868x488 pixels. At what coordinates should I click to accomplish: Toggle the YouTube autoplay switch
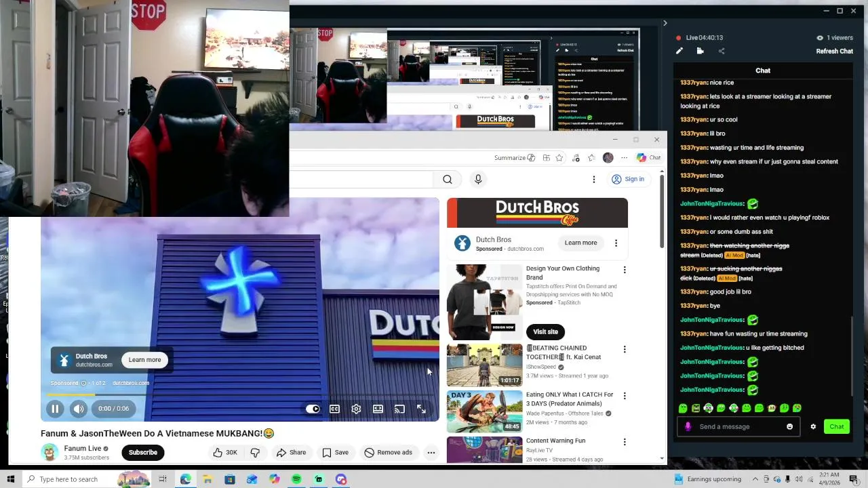coord(313,409)
